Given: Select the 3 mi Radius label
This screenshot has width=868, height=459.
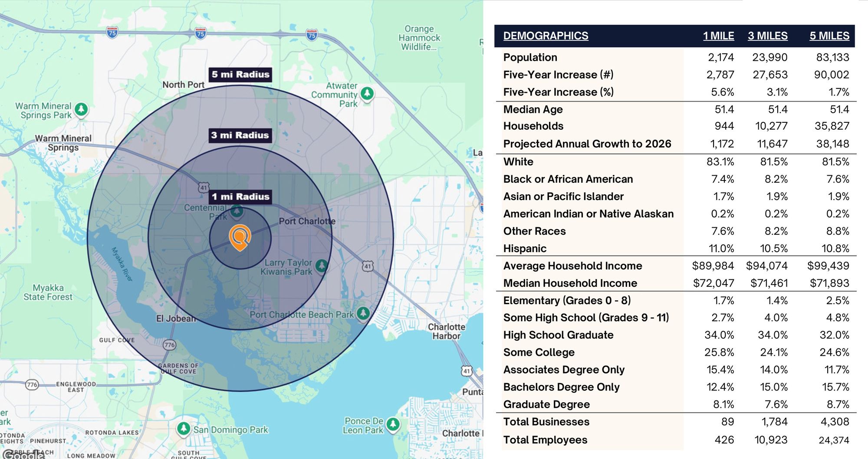Looking at the screenshot, I should coord(240,135).
